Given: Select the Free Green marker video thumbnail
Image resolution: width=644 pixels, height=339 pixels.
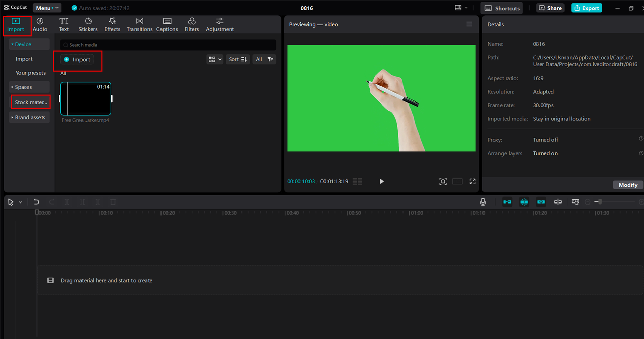Looking at the screenshot, I should (x=86, y=99).
